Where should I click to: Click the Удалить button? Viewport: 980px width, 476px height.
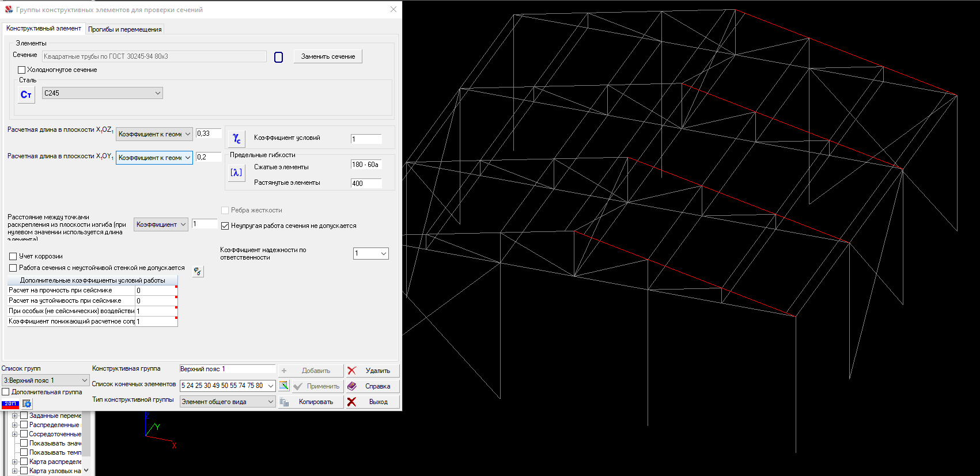coord(372,371)
